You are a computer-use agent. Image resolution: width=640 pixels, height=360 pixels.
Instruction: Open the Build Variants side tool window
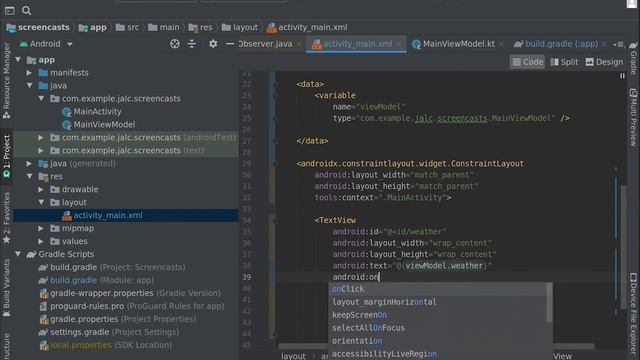pyautogui.click(x=7, y=288)
